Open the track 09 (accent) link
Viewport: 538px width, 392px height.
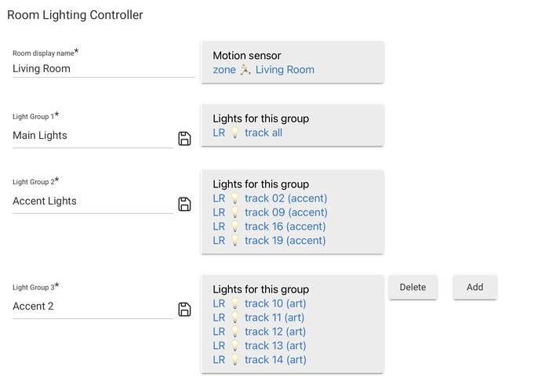point(285,212)
